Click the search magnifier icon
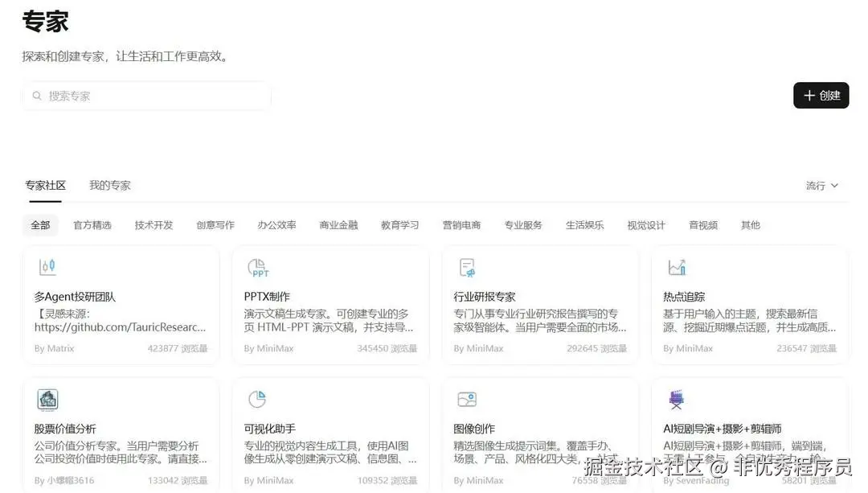 [36, 95]
